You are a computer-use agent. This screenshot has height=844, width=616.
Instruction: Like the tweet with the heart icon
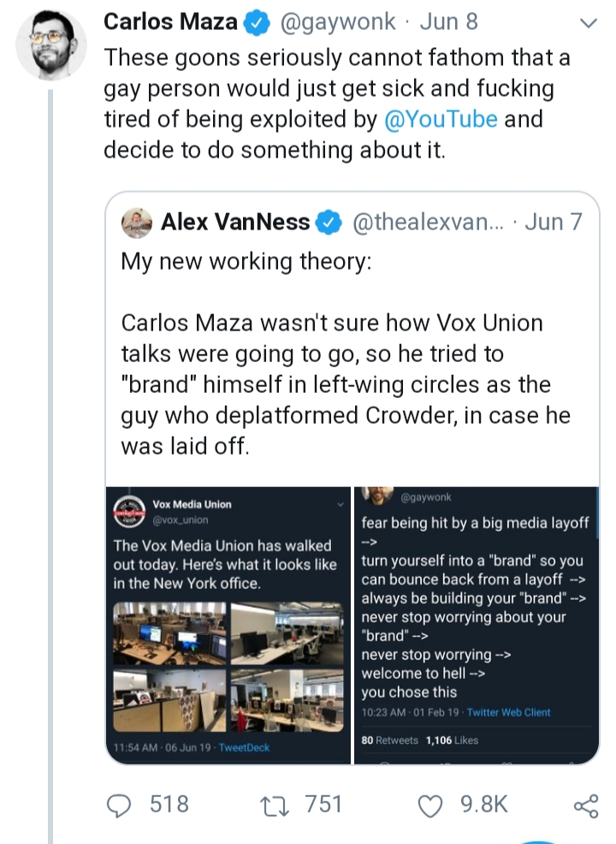pyautogui.click(x=430, y=806)
